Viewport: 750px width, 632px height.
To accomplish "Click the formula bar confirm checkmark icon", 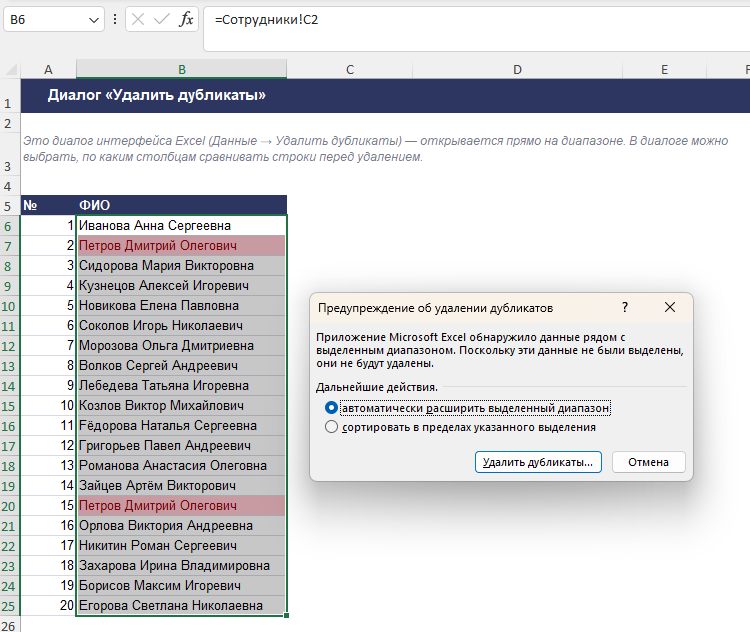I will [162, 20].
